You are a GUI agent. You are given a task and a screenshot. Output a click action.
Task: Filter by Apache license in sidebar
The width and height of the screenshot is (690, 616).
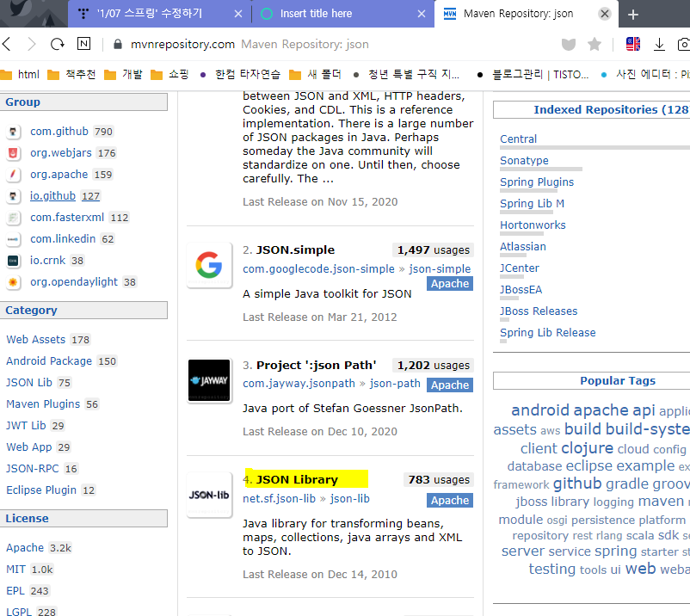click(25, 548)
